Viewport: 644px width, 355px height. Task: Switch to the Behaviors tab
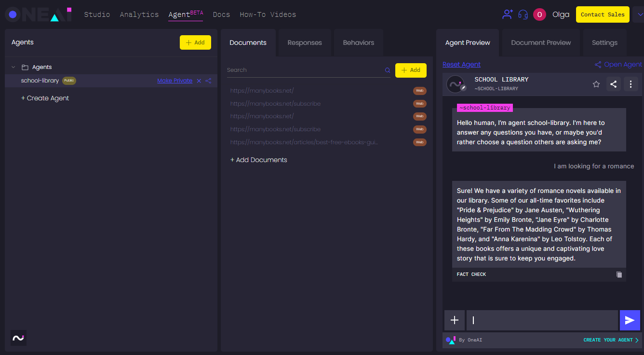pos(358,42)
